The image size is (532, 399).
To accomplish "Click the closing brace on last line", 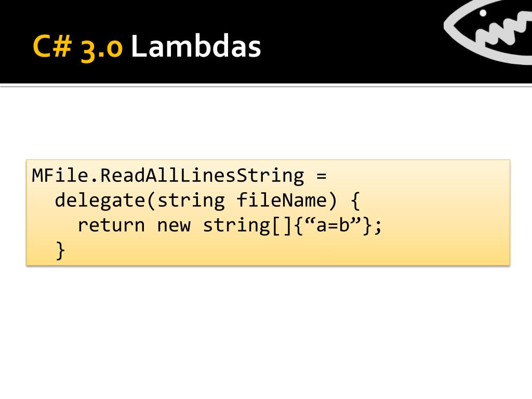I will click(60, 251).
